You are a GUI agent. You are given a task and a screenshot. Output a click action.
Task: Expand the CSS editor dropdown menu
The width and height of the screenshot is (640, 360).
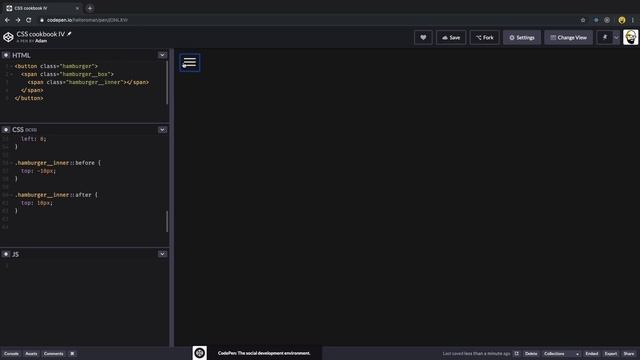coord(162,130)
